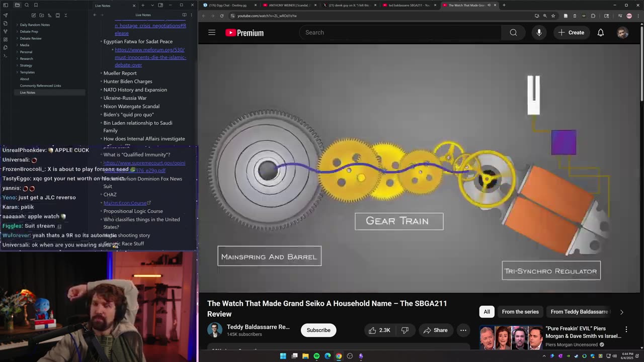644x362 pixels.
Task: Open the Live Notes more options menu
Action: click(191, 15)
